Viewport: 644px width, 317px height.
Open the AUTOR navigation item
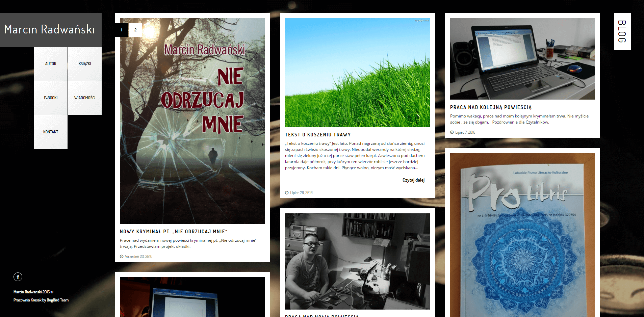(x=50, y=63)
